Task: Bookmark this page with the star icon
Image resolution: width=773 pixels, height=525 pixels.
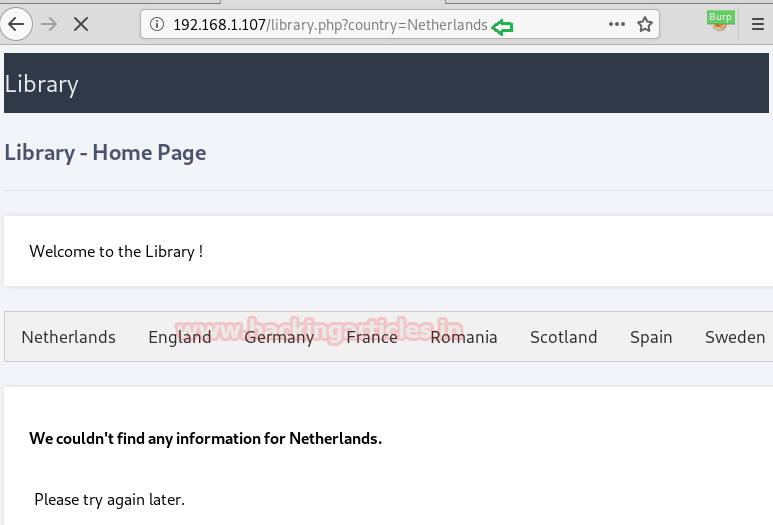Action: click(x=645, y=24)
